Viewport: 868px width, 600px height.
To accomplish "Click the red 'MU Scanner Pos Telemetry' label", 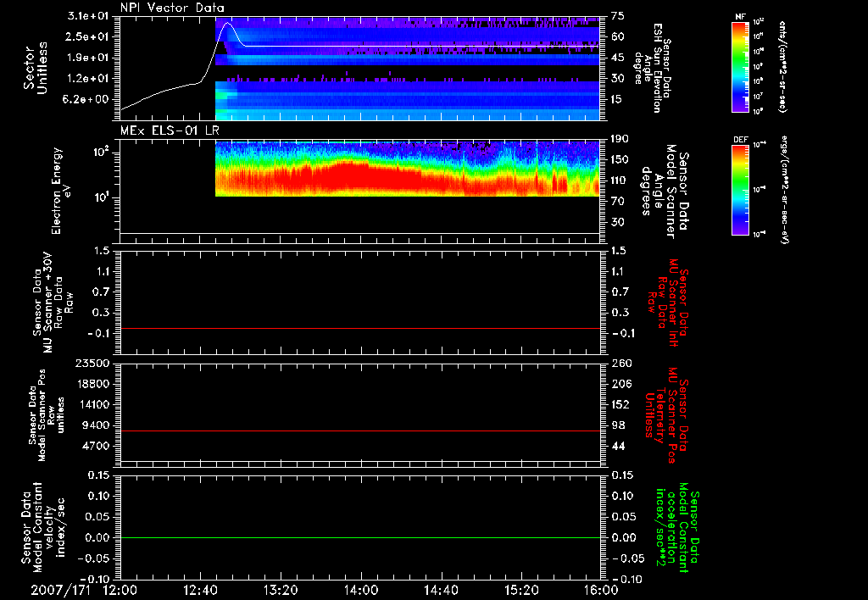I will click(667, 415).
